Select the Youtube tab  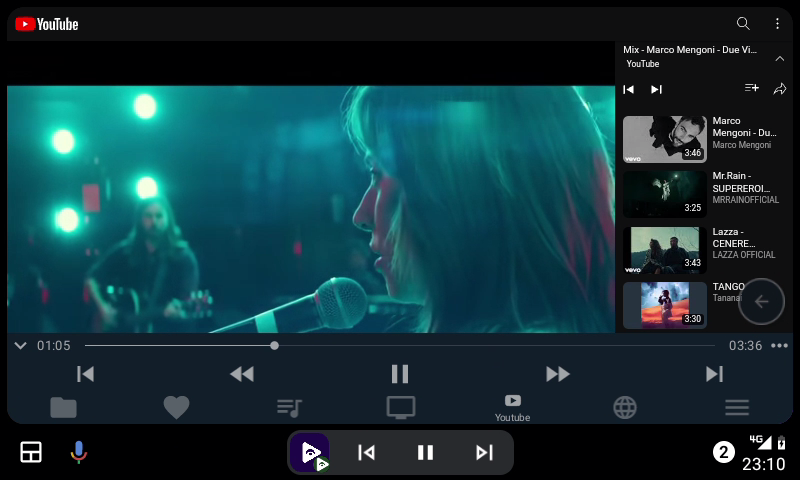point(513,408)
